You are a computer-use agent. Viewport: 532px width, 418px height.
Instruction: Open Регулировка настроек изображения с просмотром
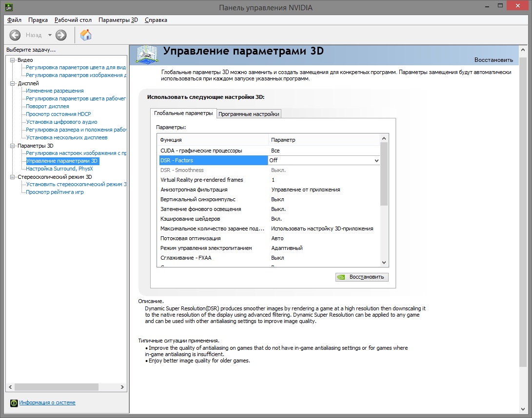coord(76,153)
